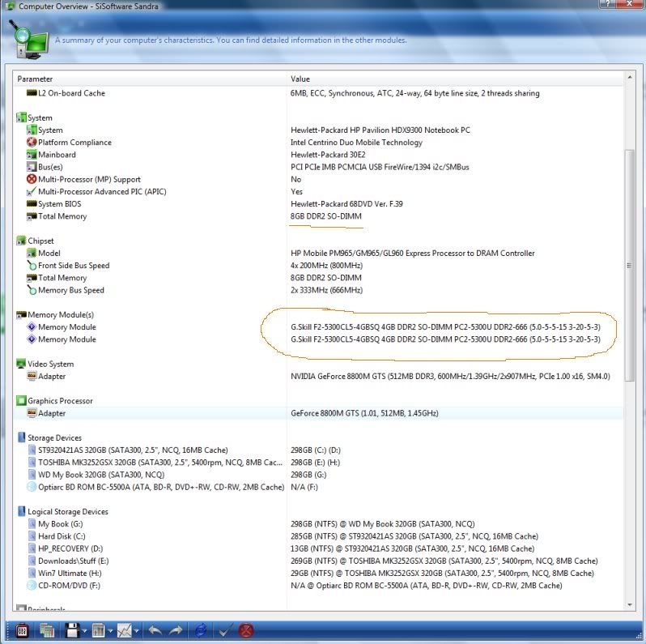Select the TOSHIBA MK3252GSX 320GB storage device row

[318, 463]
